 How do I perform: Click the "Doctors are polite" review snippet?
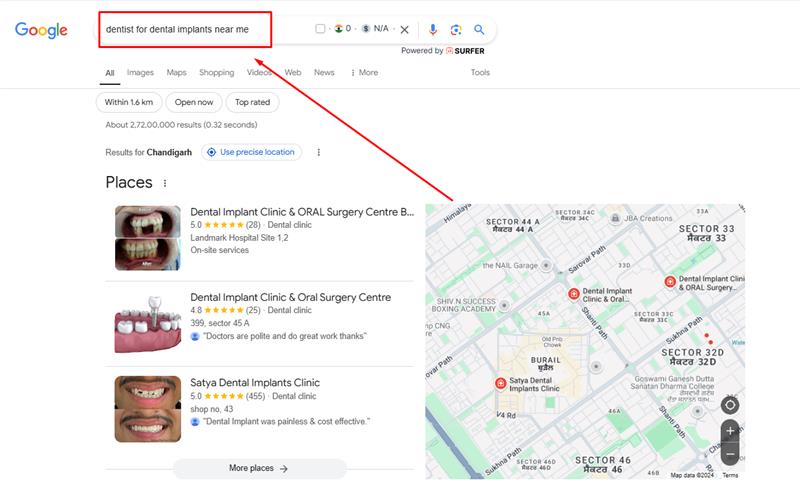(285, 336)
